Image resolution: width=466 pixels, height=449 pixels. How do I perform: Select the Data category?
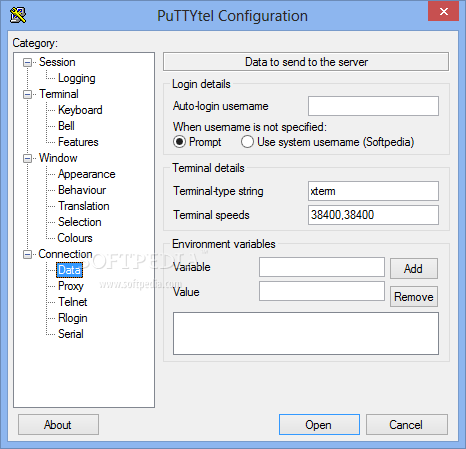coord(69,270)
